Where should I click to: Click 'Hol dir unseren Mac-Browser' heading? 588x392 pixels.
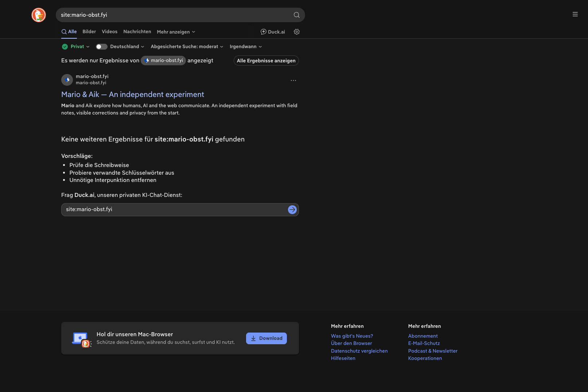[135, 334]
